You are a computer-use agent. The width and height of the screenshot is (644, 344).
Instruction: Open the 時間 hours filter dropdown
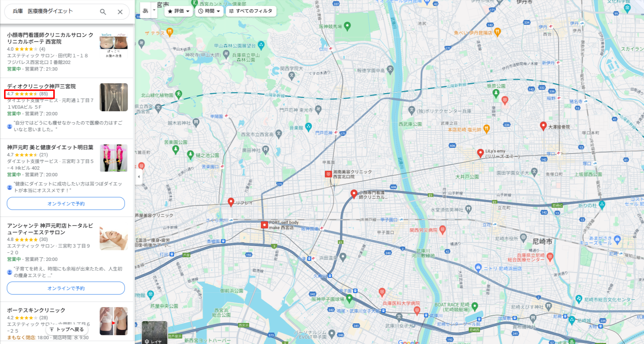pyautogui.click(x=209, y=11)
